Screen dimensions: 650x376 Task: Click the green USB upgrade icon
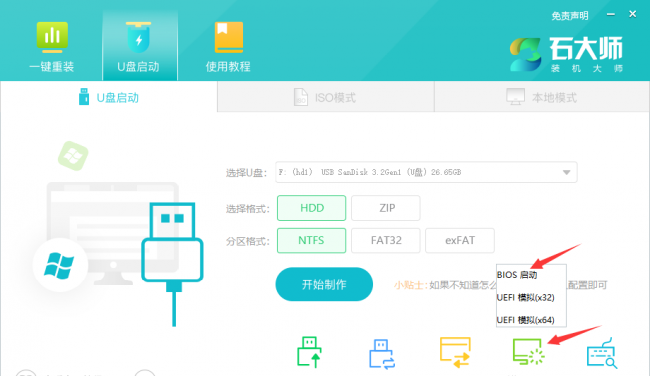tap(309, 352)
